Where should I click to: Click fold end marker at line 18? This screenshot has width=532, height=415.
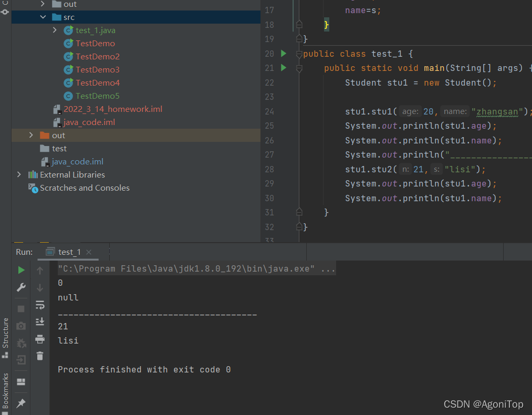tap(299, 24)
